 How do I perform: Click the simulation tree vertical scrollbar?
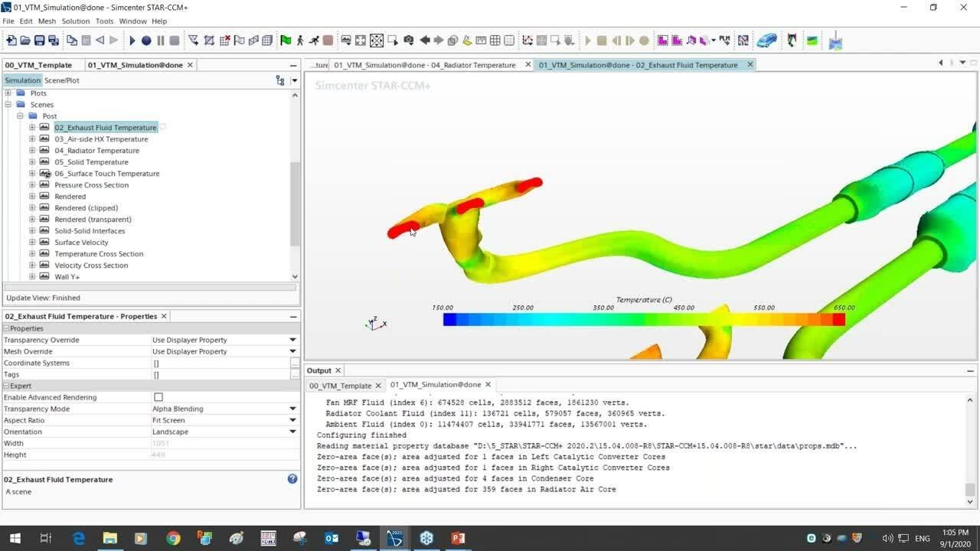coord(295,204)
